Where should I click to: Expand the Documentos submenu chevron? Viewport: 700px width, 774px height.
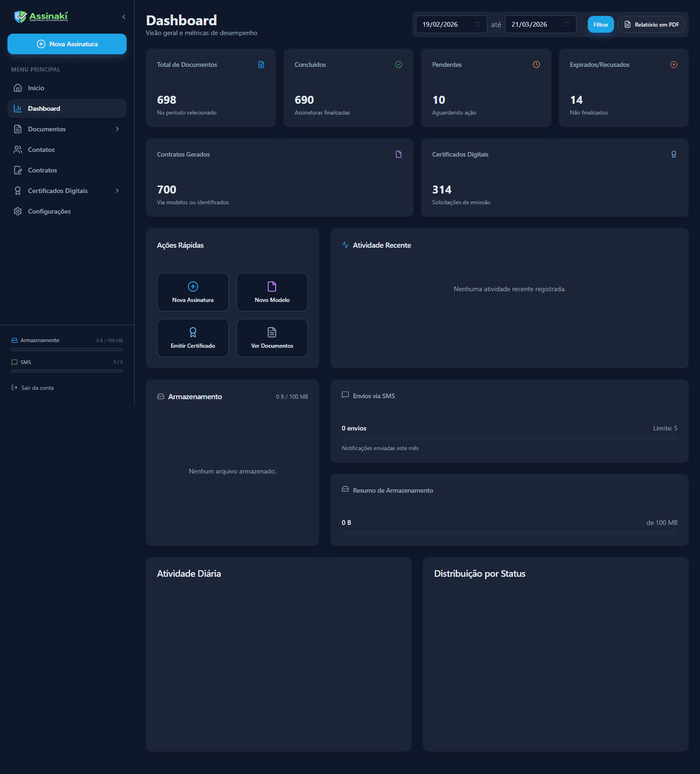117,129
